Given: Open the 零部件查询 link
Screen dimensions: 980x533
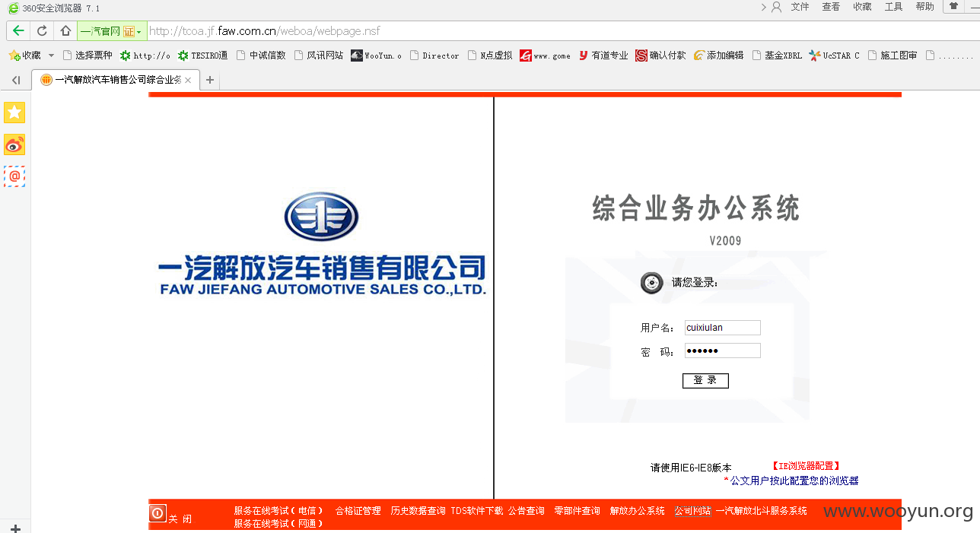Looking at the screenshot, I should click(577, 511).
